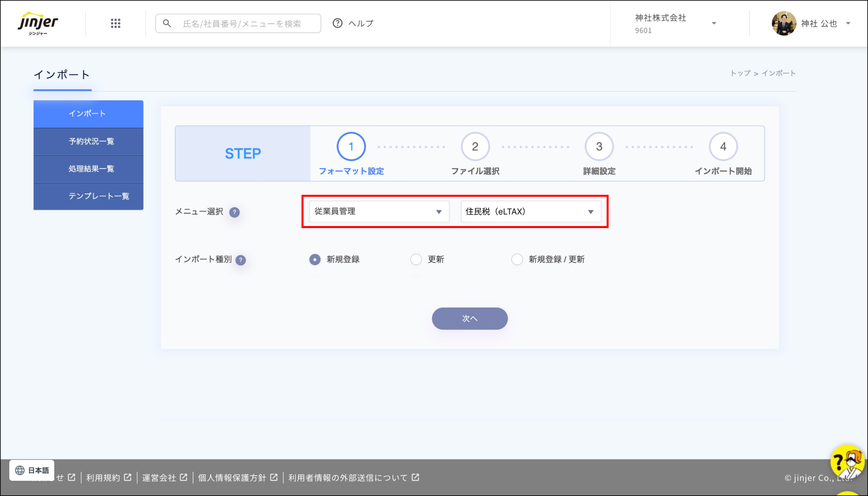This screenshot has width=868, height=496.
Task: Click the globe icon beside 日本語
Action: [20, 470]
